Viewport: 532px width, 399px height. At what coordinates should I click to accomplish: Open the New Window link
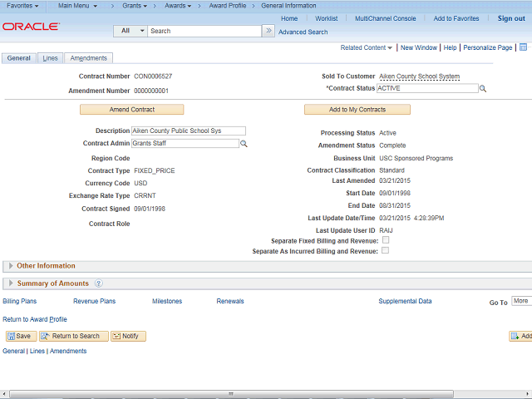(x=419, y=47)
